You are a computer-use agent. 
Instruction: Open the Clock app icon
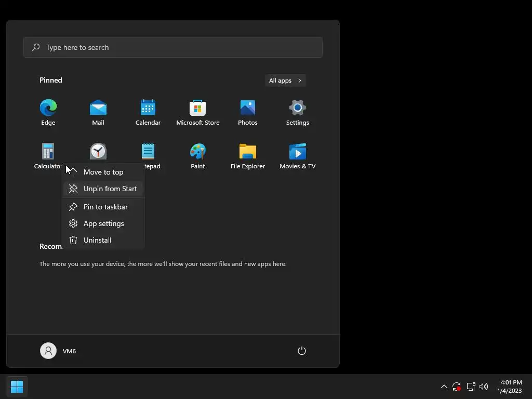click(x=98, y=151)
